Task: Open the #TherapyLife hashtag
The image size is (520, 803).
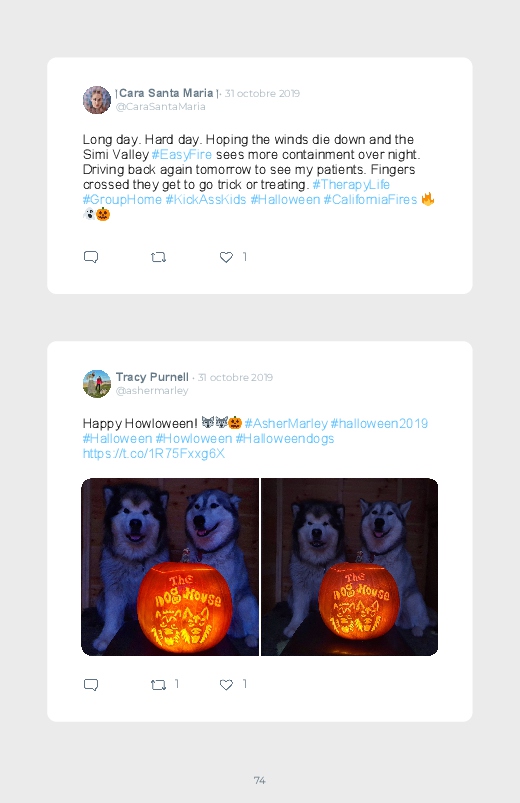Action: (351, 184)
